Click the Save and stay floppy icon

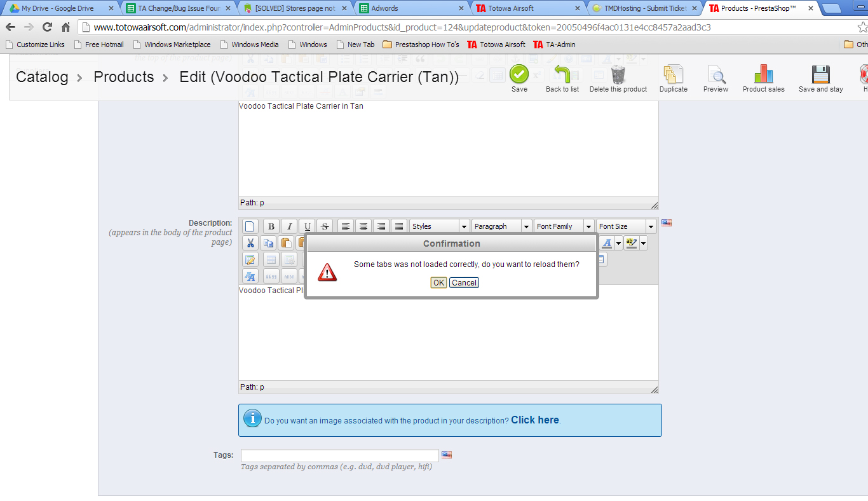tap(821, 74)
